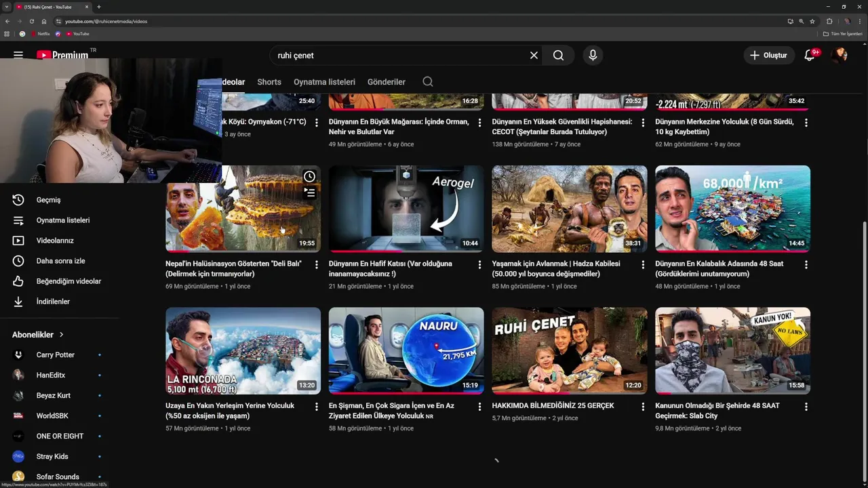
Task: Open the Netflix bookmark
Action: pyautogui.click(x=40, y=34)
